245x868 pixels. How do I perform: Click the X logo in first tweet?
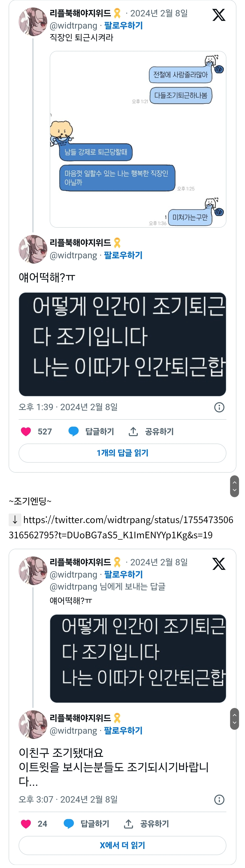click(219, 15)
